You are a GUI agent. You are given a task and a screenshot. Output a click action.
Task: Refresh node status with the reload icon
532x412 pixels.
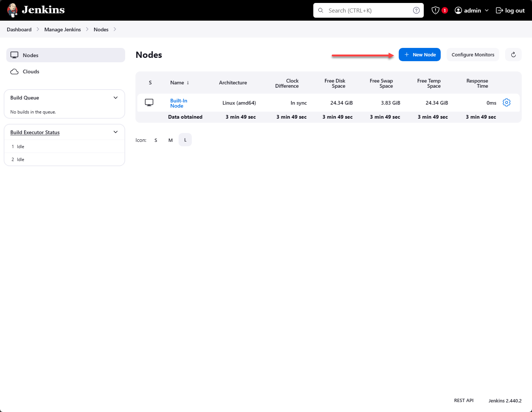click(513, 55)
